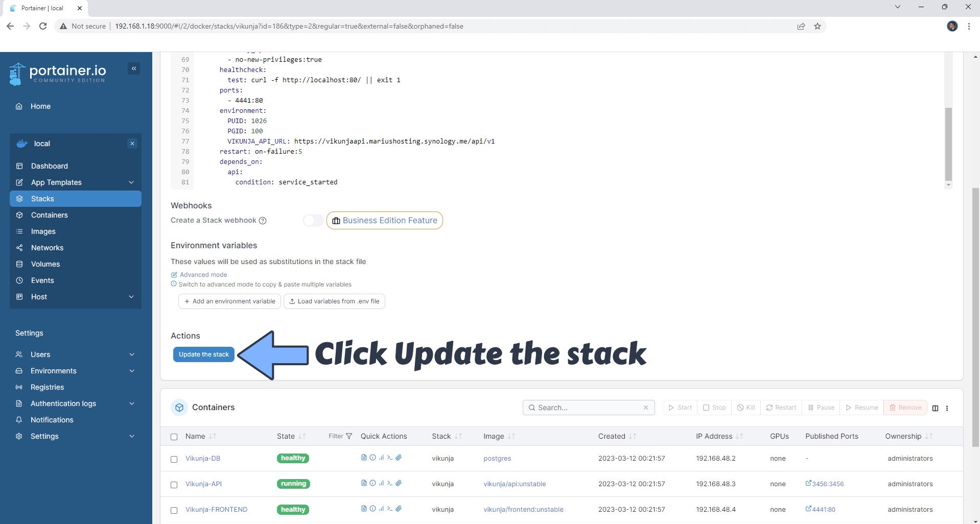Screen dimensions: 980x524
Task: Click Add an environment variable button
Action: click(x=229, y=301)
